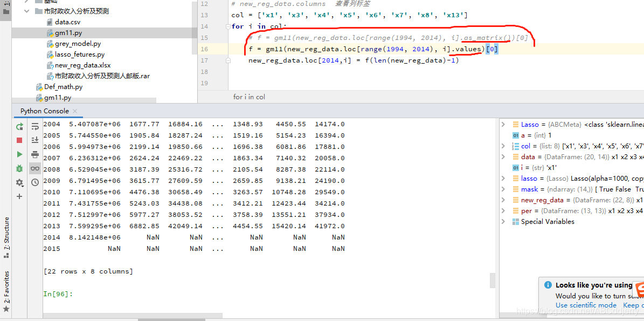Collapse the 市财政收入分析及预测 folder
The image size is (644, 321).
coord(27,11)
